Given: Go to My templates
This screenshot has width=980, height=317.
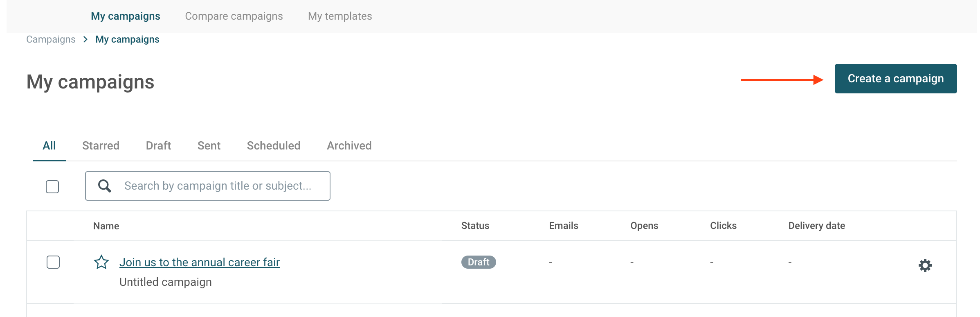Looking at the screenshot, I should tap(340, 16).
